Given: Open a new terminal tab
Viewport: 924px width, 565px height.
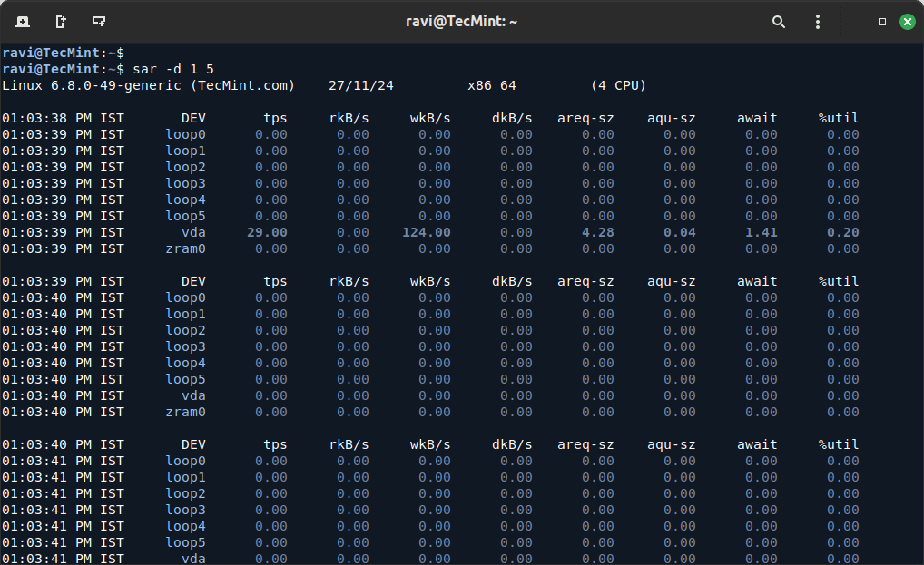Looking at the screenshot, I should point(22,21).
